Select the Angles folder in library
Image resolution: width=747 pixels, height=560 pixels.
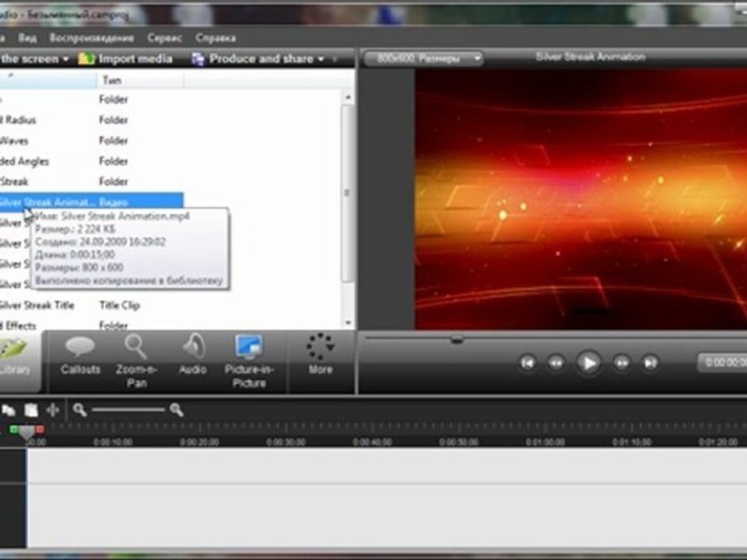coord(25,162)
